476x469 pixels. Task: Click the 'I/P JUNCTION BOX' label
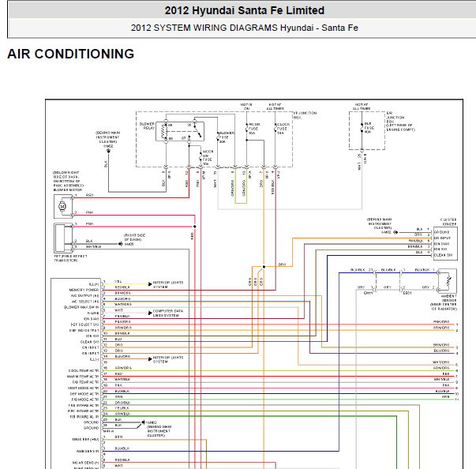[x=305, y=115]
